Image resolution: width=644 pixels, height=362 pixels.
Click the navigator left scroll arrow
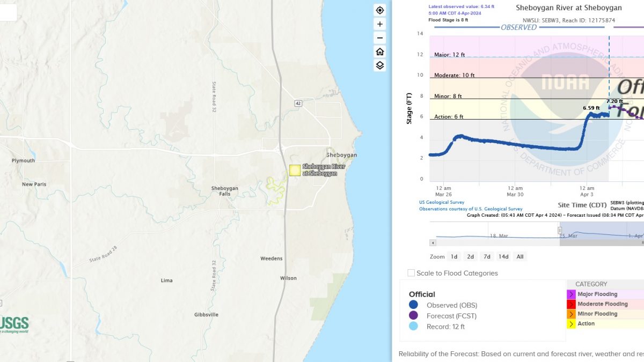[433, 243]
